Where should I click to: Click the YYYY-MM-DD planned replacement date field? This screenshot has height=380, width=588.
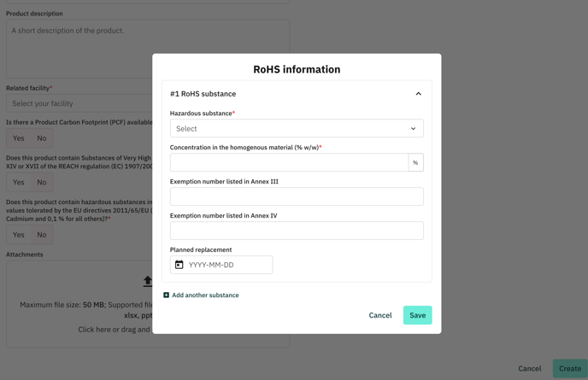[221, 265]
